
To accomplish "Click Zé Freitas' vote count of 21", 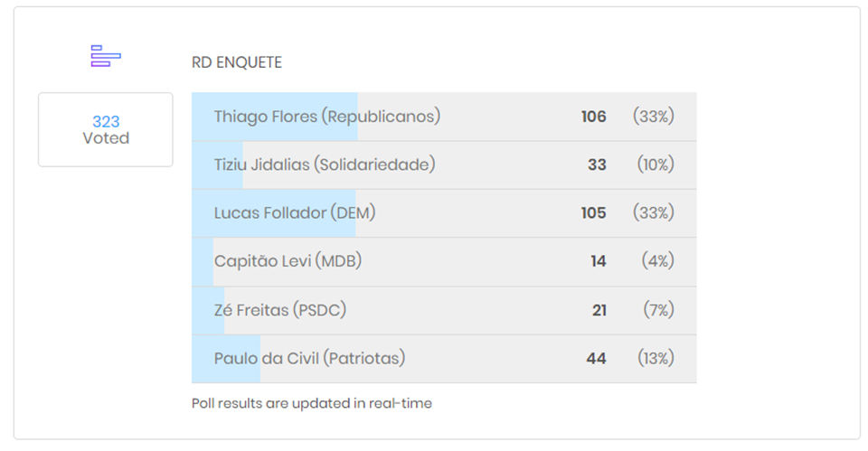I will coord(599,310).
